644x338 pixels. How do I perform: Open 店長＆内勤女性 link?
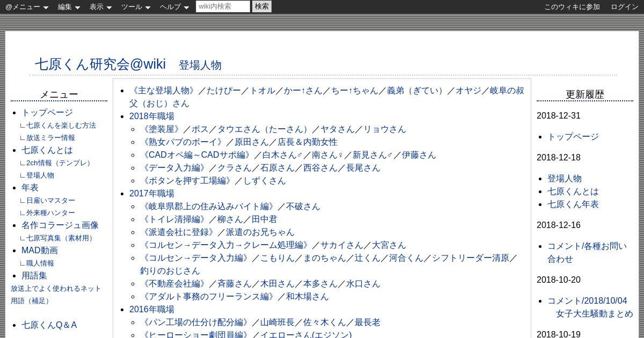(x=308, y=142)
